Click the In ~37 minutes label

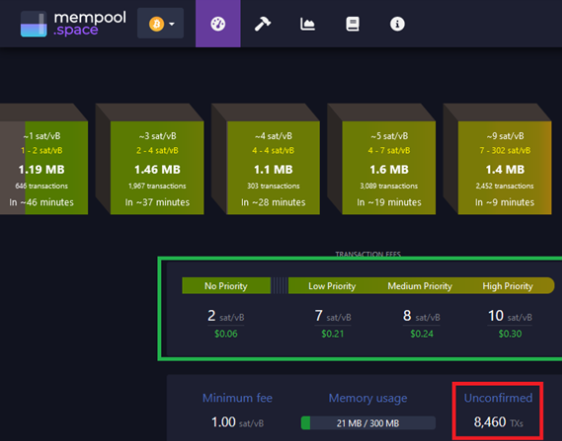coord(157,202)
